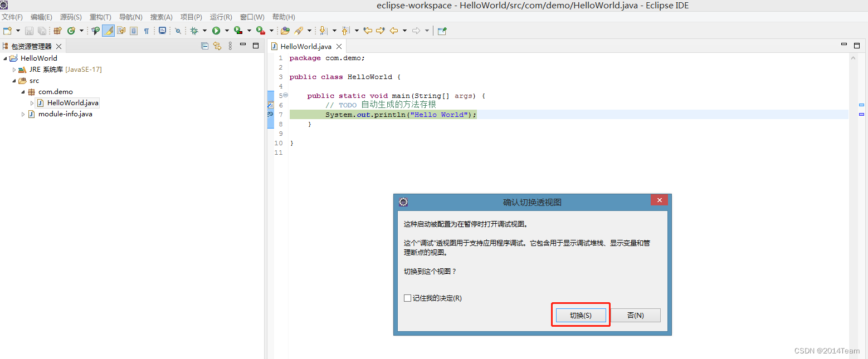Screen dimensions: 868x359
Task: Collapse the main method fold marker
Action: coord(286,96)
